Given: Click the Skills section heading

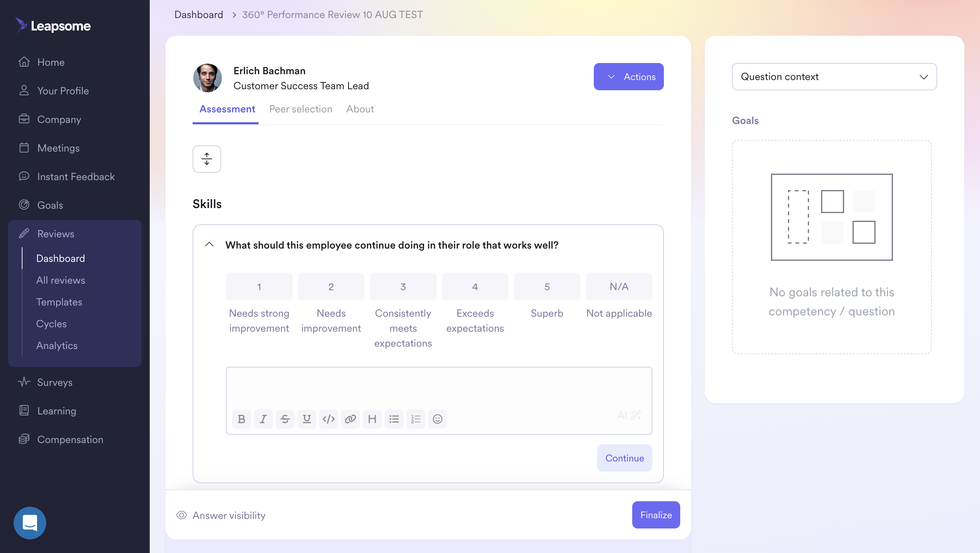Looking at the screenshot, I should tap(207, 204).
